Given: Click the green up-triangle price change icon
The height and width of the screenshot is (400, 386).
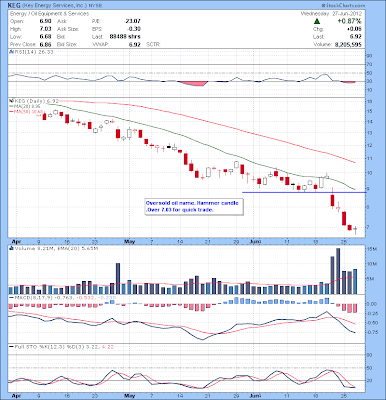Looking at the screenshot, I should click(x=317, y=21).
